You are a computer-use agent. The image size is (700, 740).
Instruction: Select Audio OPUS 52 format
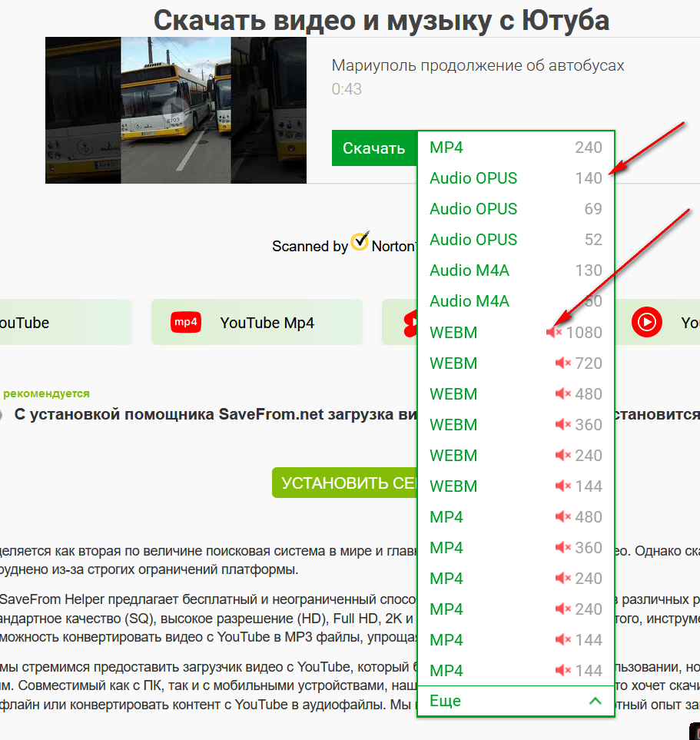click(x=516, y=239)
